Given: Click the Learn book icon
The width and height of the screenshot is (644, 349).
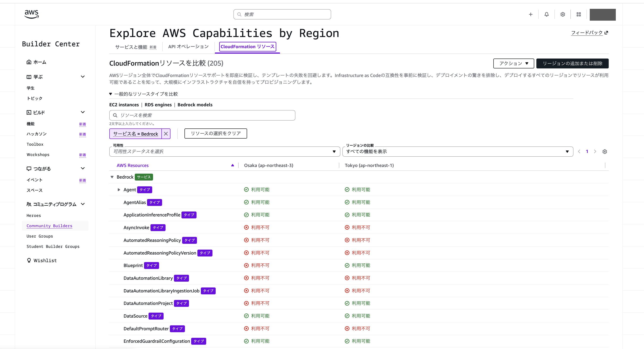Looking at the screenshot, I should [x=29, y=77].
